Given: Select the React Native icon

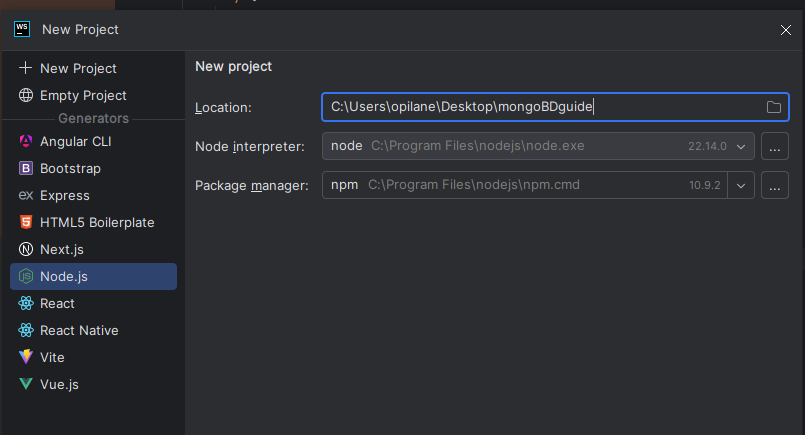Looking at the screenshot, I should tap(26, 330).
